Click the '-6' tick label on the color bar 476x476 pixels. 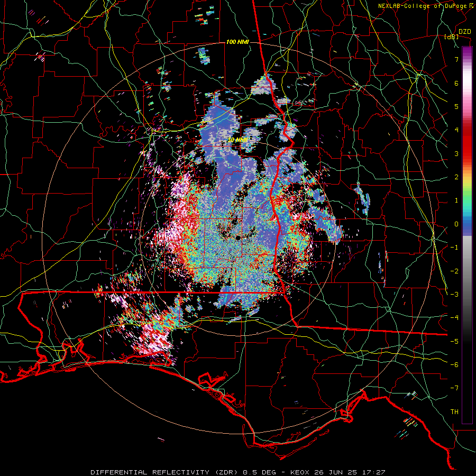tap(454, 365)
